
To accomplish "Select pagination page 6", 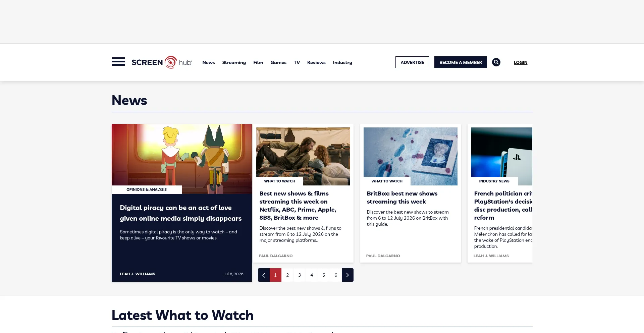I will [336, 275].
